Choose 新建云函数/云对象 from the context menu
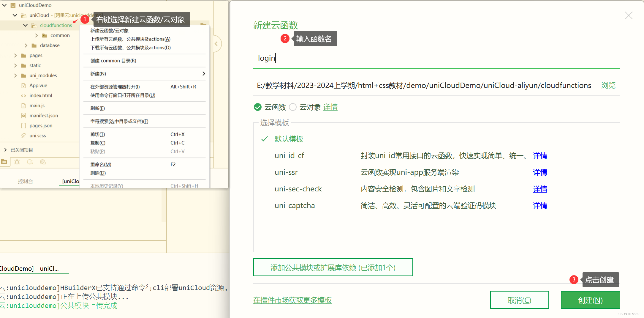 110,30
